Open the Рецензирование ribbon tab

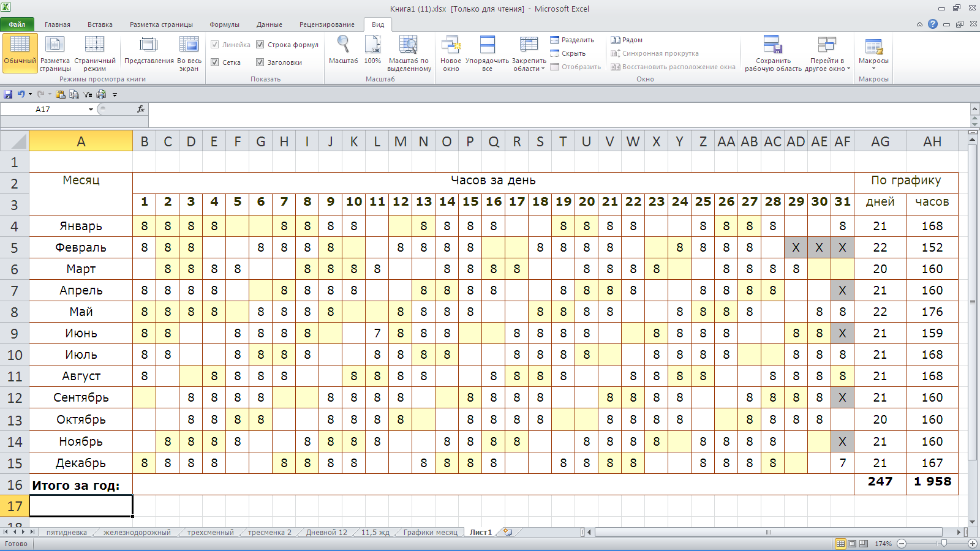pyautogui.click(x=327, y=24)
